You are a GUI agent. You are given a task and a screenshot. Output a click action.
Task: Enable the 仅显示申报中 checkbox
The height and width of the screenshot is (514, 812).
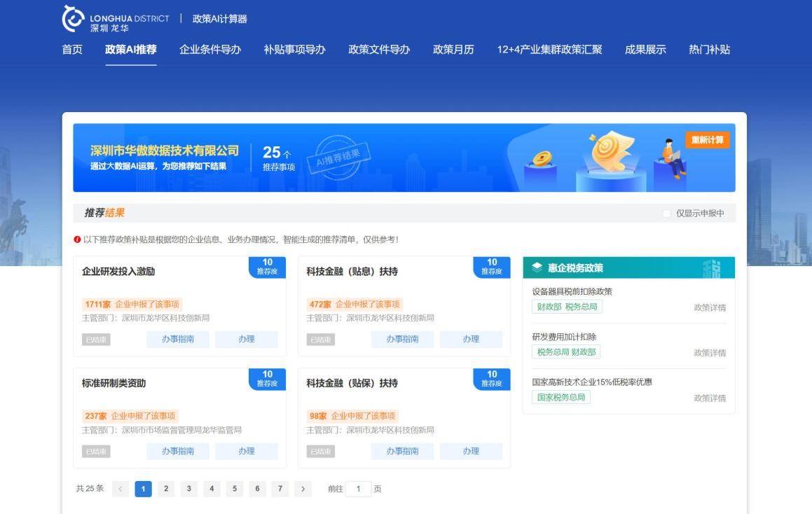click(x=666, y=214)
